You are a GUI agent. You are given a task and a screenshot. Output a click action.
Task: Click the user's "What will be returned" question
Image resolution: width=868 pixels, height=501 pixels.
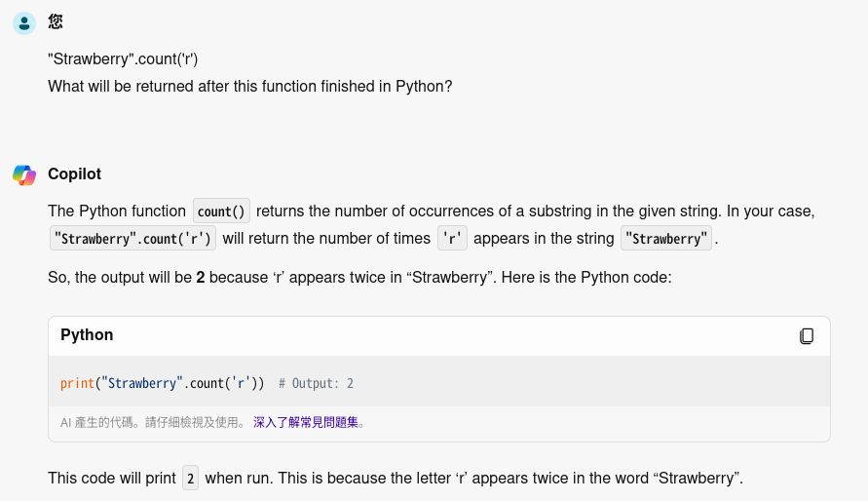coord(250,86)
